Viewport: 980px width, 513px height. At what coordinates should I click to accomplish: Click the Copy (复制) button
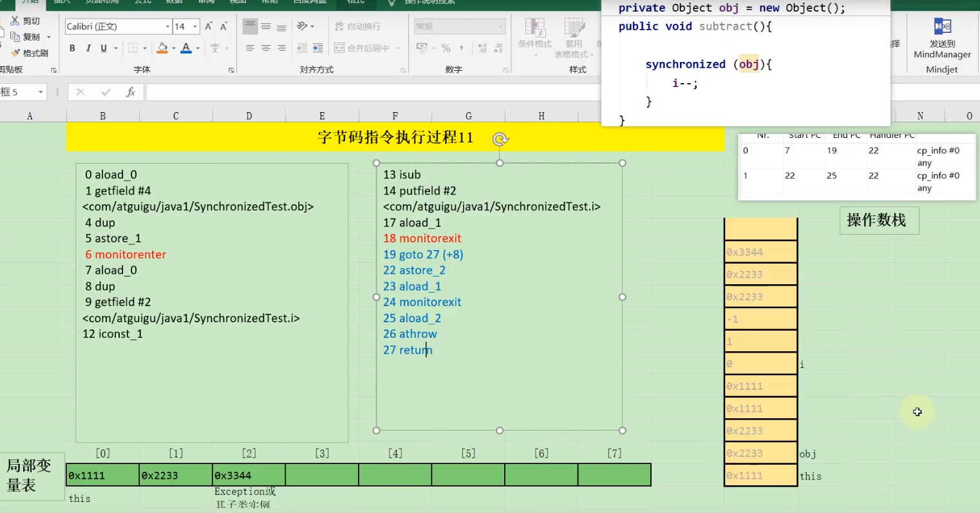[x=24, y=37]
